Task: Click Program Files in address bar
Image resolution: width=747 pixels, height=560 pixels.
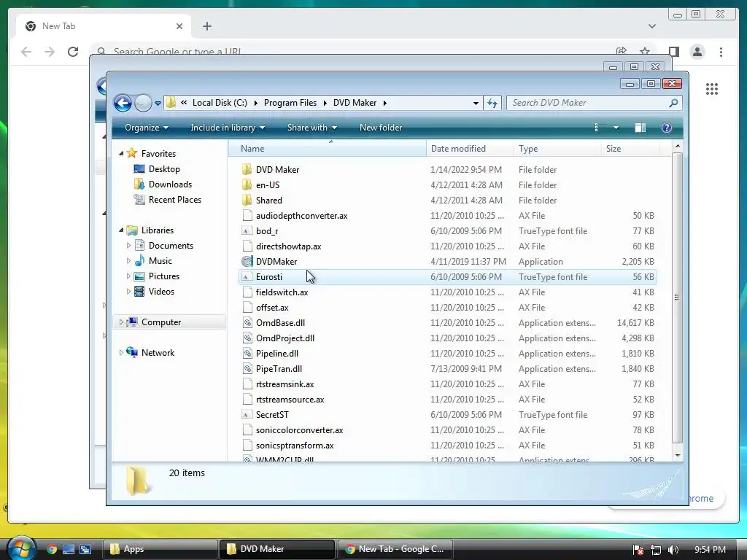Action: (290, 103)
